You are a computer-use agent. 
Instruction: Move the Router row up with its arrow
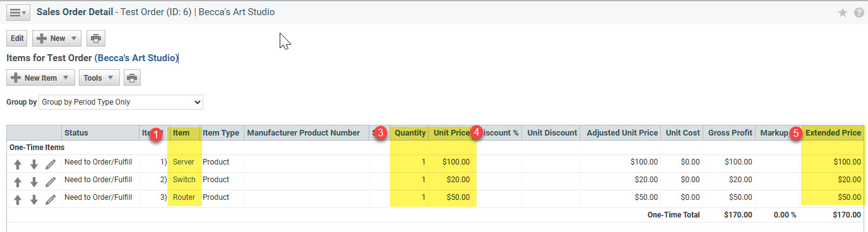[18, 200]
